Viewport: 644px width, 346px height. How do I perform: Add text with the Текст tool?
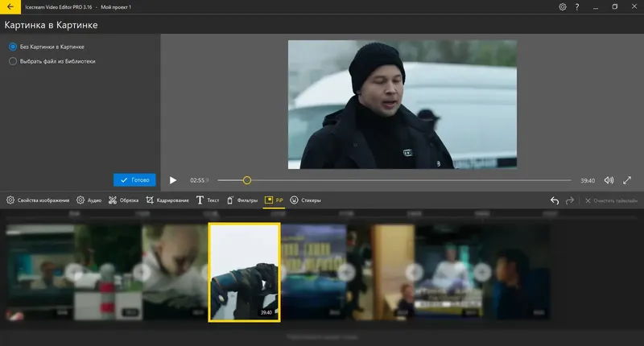[208, 200]
